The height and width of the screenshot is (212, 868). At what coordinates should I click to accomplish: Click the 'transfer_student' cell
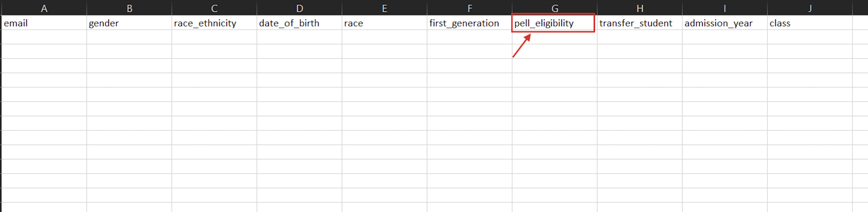[x=640, y=23]
